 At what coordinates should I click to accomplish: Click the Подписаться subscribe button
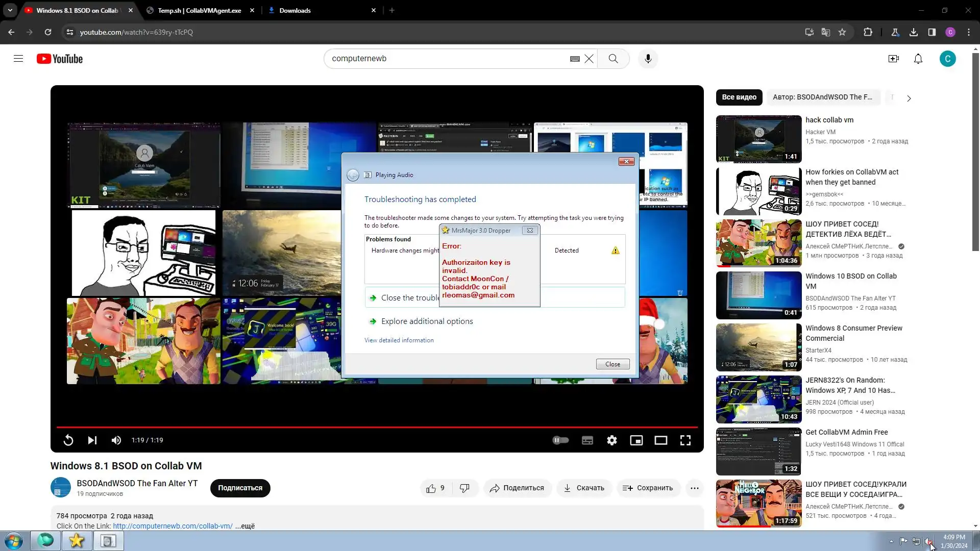tap(240, 488)
